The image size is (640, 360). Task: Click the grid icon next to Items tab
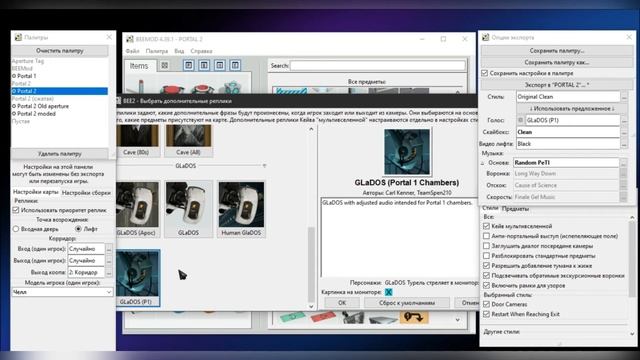point(164,65)
